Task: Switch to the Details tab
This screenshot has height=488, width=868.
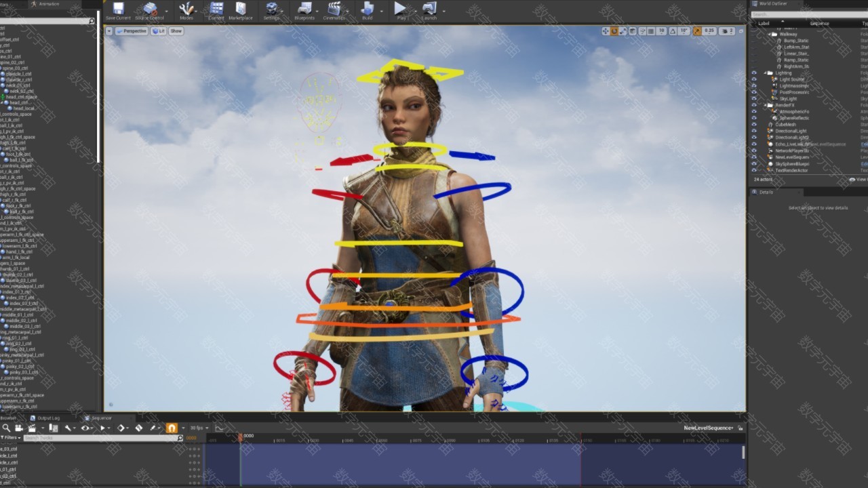Action: click(766, 192)
